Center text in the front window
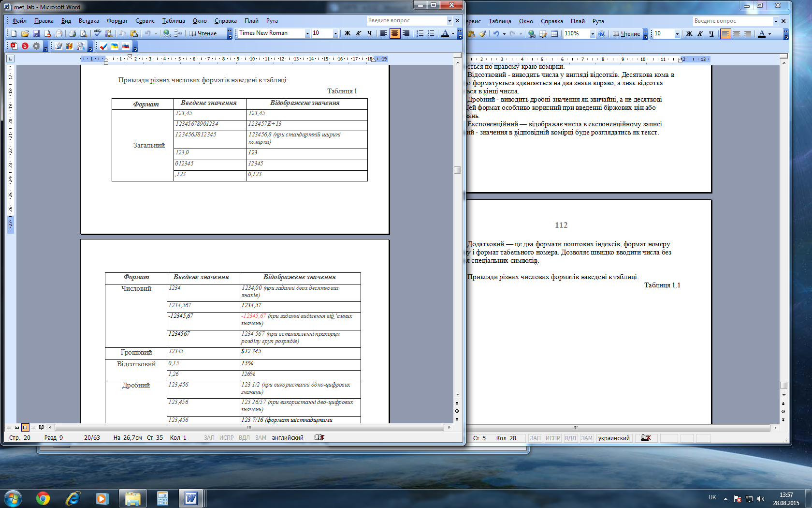The image size is (812, 508). [395, 33]
